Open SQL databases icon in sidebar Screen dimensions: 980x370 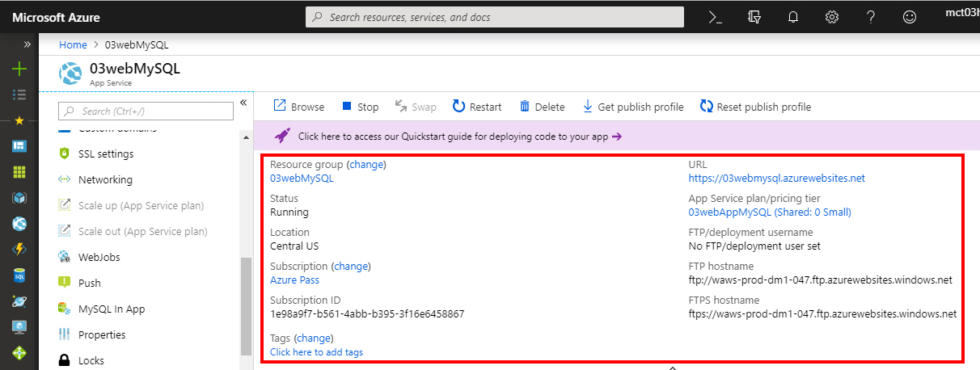[19, 275]
